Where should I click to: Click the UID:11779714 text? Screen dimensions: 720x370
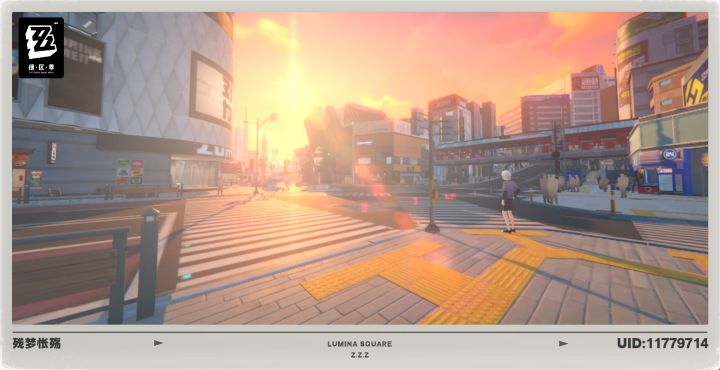662,343
